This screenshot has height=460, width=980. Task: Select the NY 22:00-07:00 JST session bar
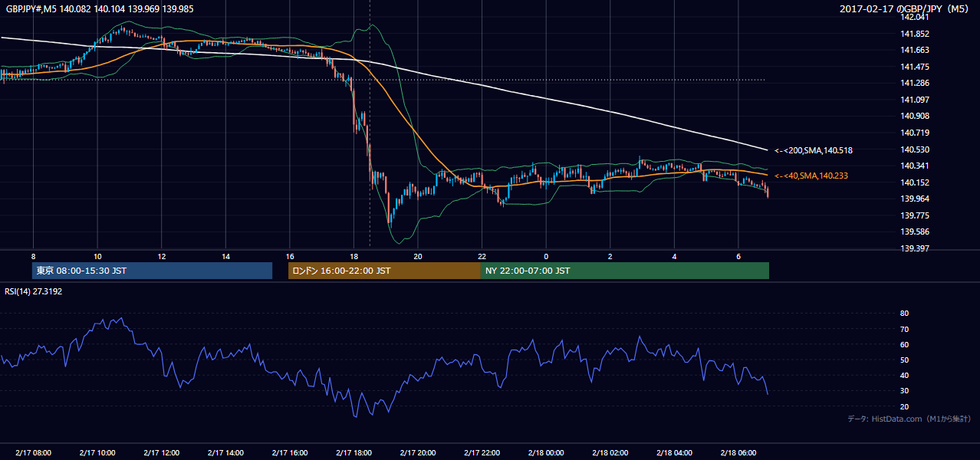(625, 271)
